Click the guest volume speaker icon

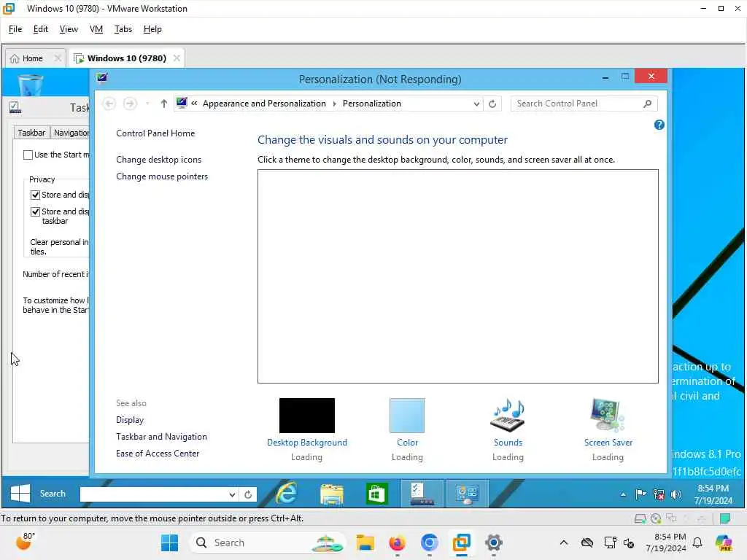click(676, 494)
